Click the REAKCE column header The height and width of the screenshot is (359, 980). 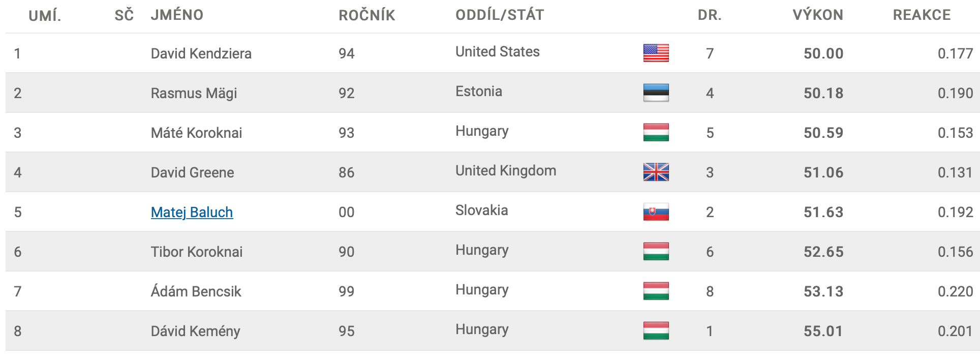tap(922, 15)
